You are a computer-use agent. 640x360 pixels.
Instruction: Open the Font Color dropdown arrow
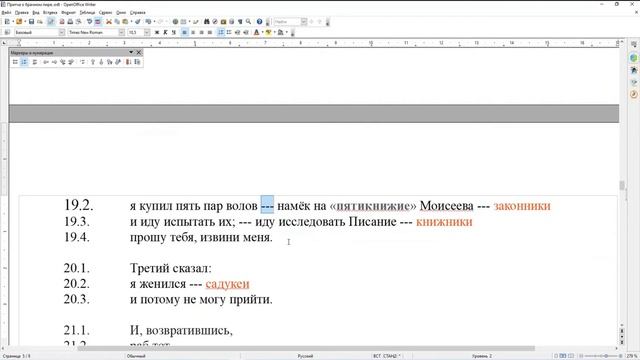click(x=262, y=32)
